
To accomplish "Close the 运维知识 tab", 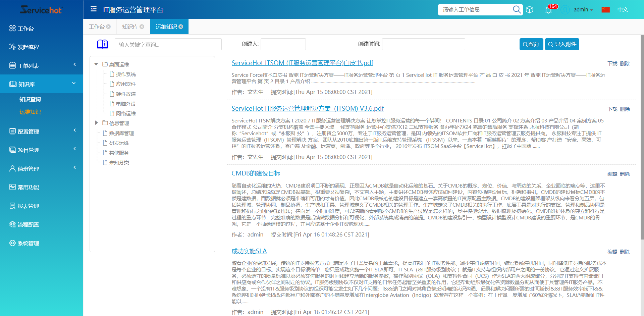I will tap(181, 27).
